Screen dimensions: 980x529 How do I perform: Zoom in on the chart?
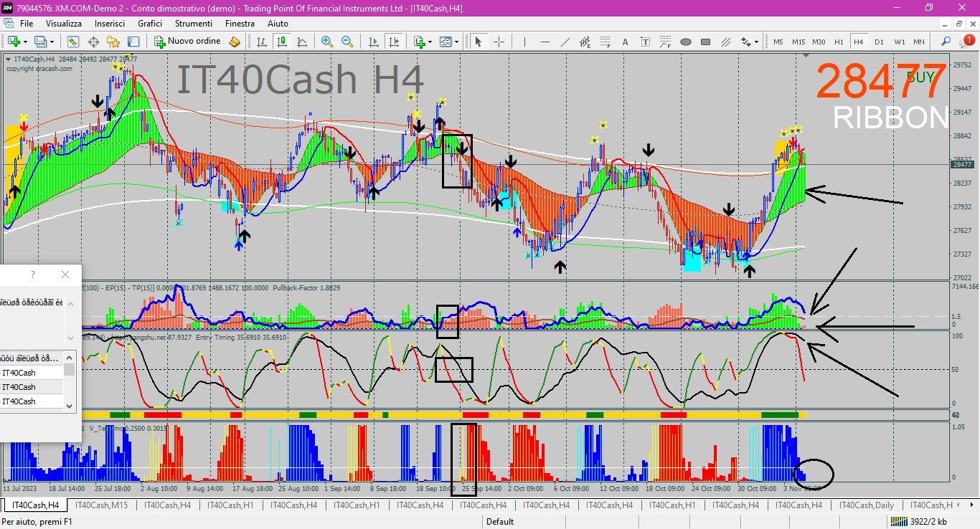pyautogui.click(x=327, y=42)
